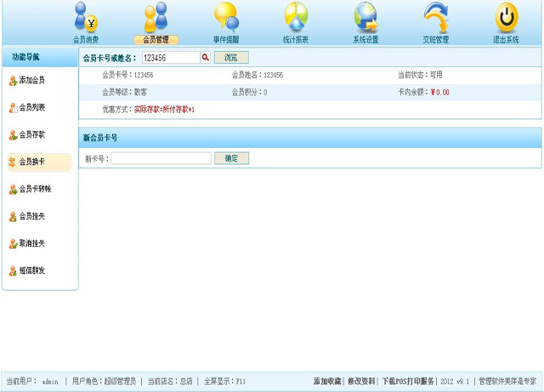The image size is (544, 392).
Task: Focus the 会员卡号或姓名 search field
Action: (169, 58)
